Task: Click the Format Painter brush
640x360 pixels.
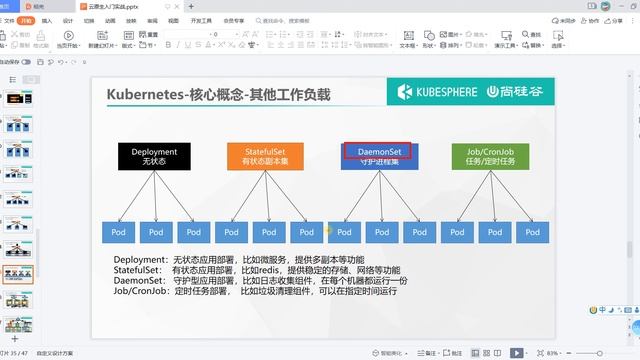Action: pos(41,36)
